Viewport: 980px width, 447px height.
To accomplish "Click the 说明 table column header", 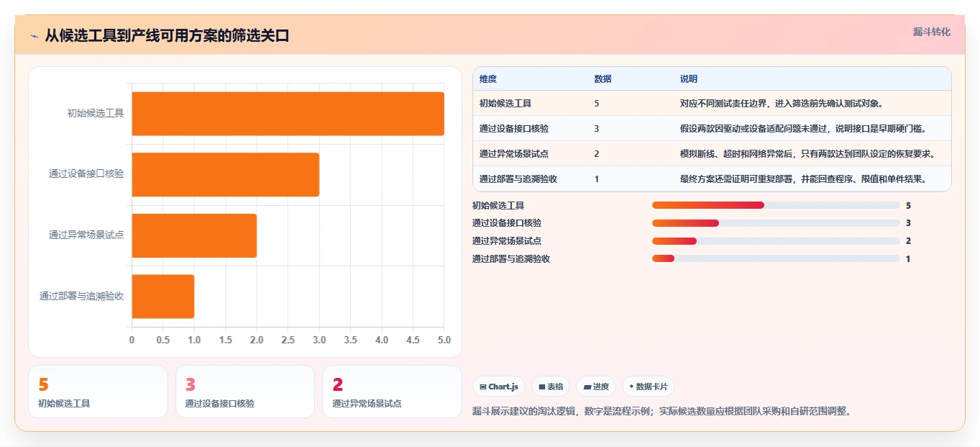I will click(689, 78).
